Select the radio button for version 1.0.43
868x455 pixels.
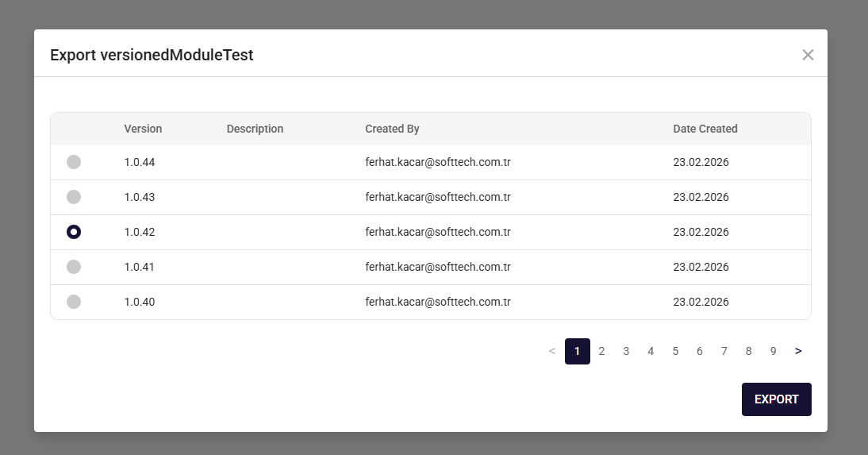point(74,197)
